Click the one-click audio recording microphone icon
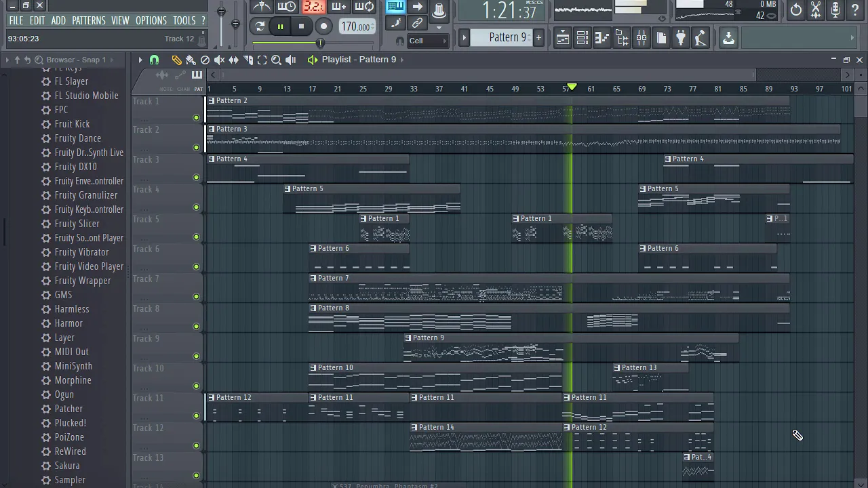 [835, 10]
